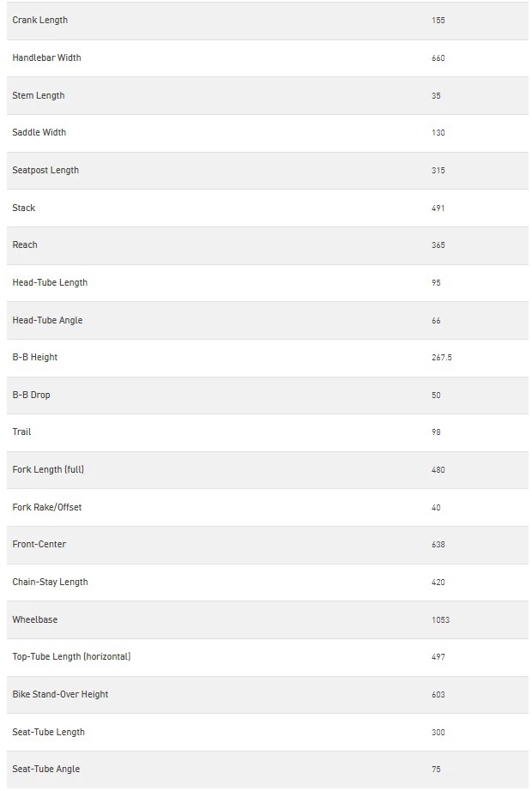Select the Head-Tube Angle value 66
Image resolution: width=532 pixels, height=791 pixels.
point(436,321)
